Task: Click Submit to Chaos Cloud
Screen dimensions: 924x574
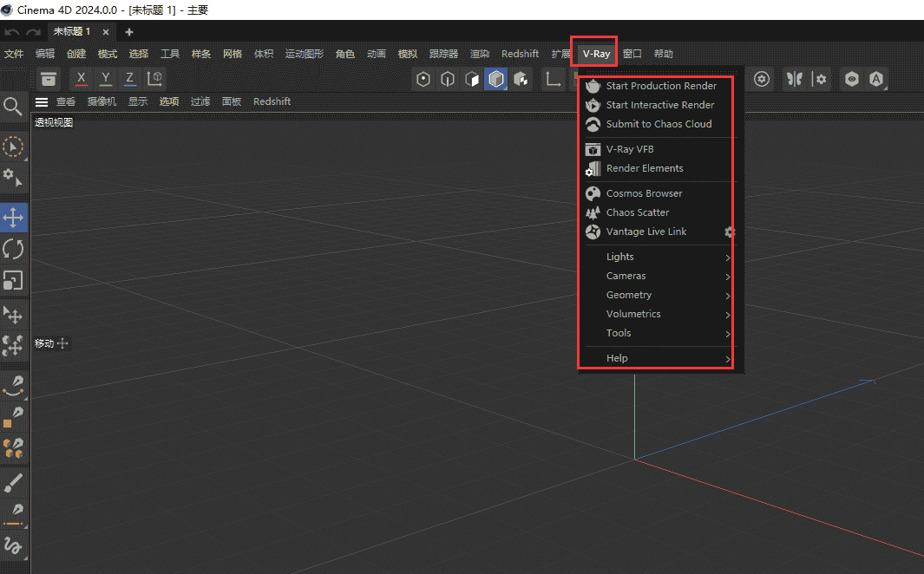Action: coord(658,124)
